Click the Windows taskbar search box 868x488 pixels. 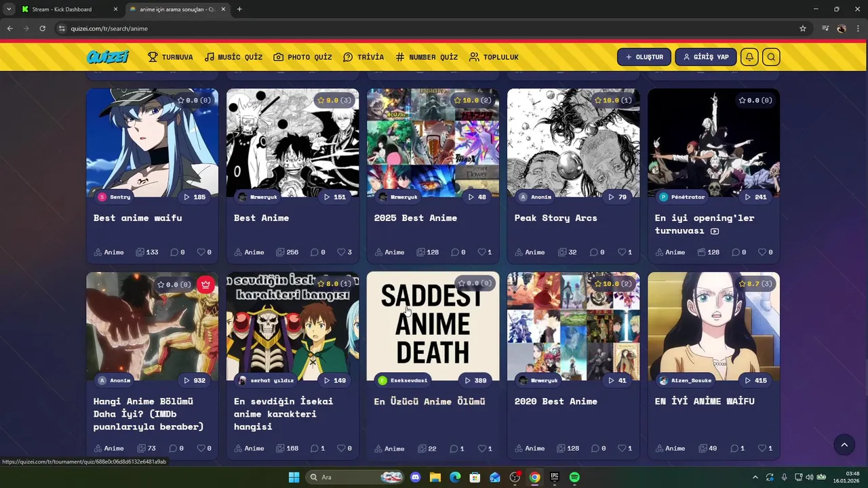(x=355, y=477)
